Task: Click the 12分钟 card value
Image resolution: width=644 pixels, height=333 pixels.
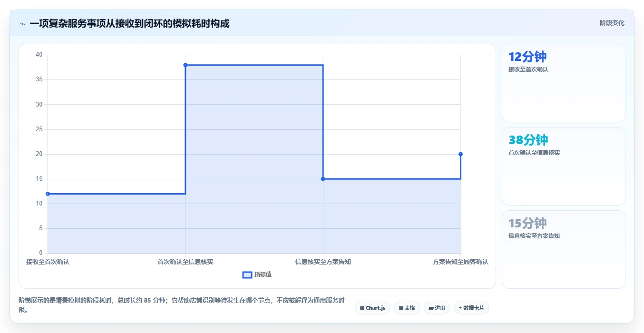Action: [x=527, y=57]
